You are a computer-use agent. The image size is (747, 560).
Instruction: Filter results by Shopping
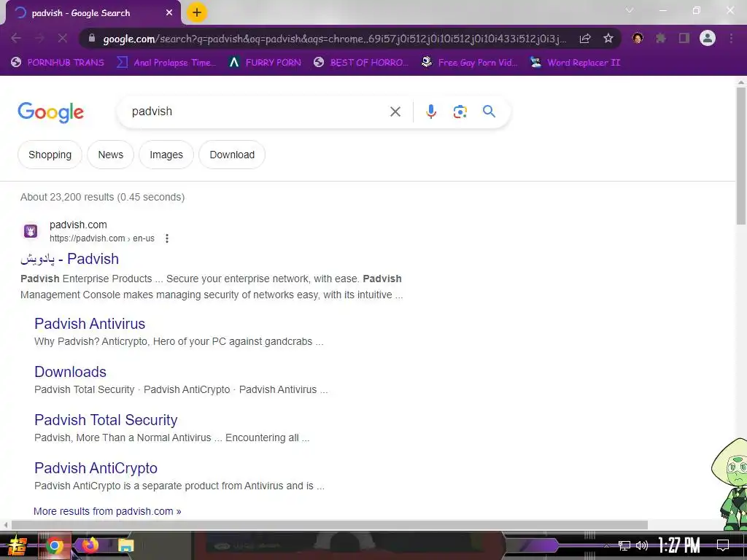(x=50, y=155)
